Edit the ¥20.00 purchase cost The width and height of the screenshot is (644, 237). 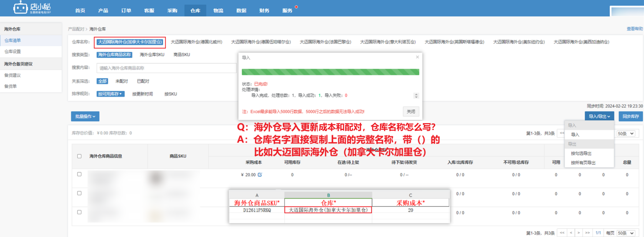(260, 175)
